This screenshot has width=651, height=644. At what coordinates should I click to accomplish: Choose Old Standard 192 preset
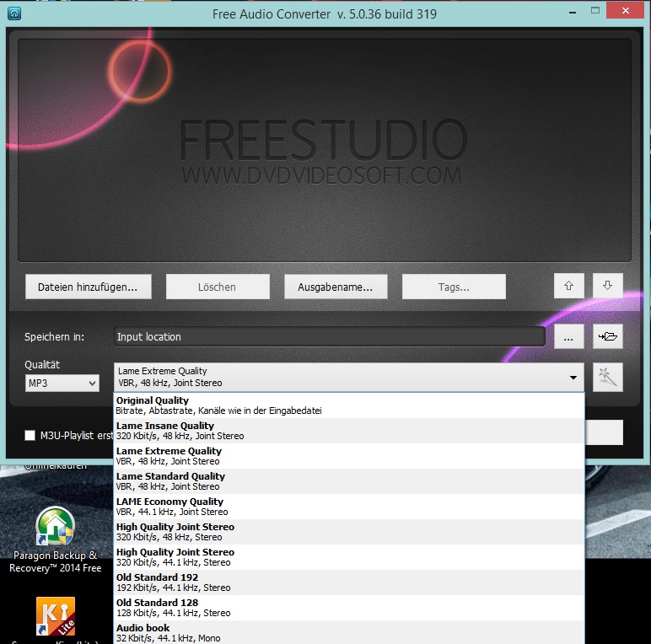[349, 582]
